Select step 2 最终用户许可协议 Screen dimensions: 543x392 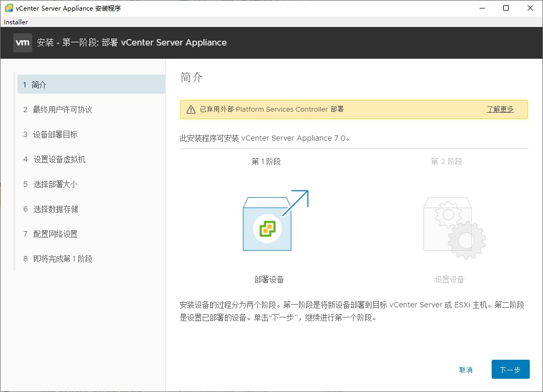click(61, 109)
